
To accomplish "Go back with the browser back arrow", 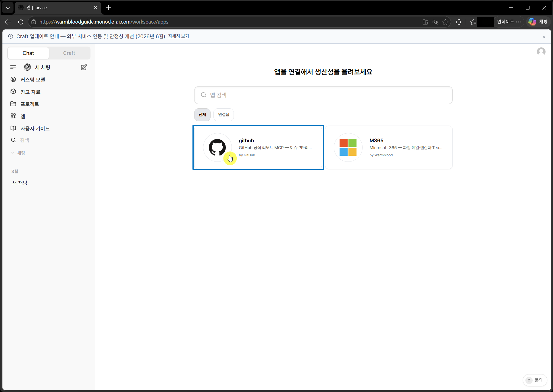I will click(x=8, y=22).
